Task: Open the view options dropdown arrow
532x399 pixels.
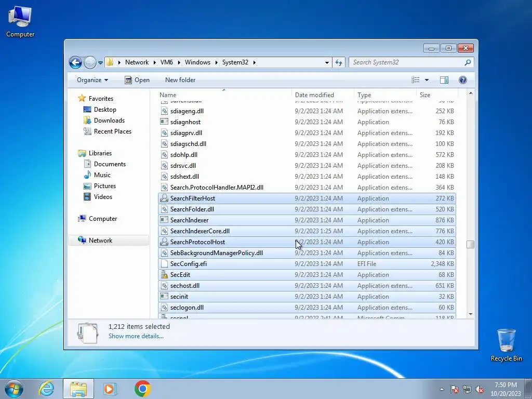Action: coord(427,80)
